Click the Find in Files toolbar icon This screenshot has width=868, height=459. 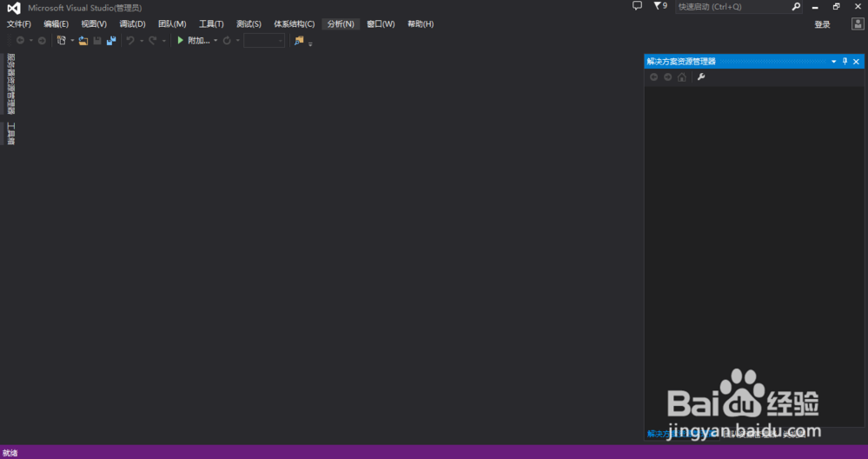[x=299, y=41]
